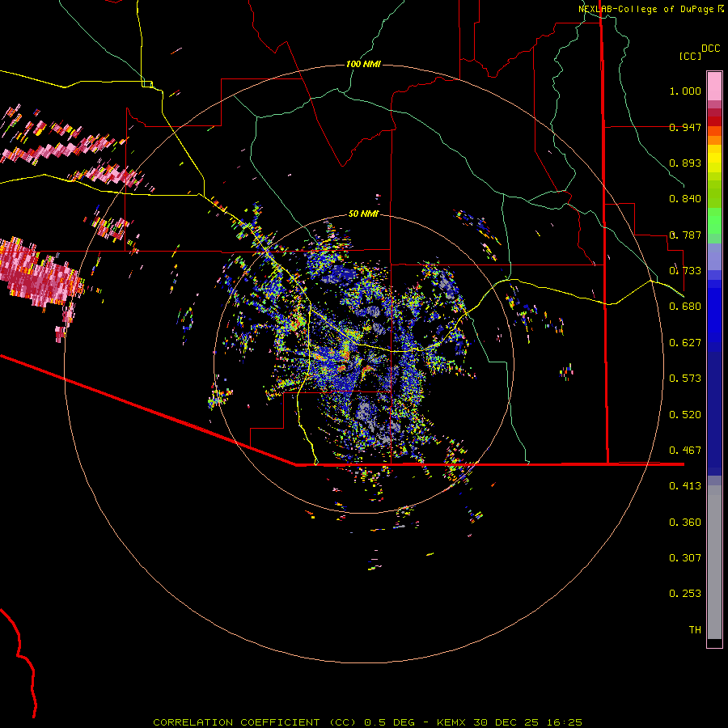
Task: Click the light pink swatch on the color scale
Action: [x=714, y=86]
